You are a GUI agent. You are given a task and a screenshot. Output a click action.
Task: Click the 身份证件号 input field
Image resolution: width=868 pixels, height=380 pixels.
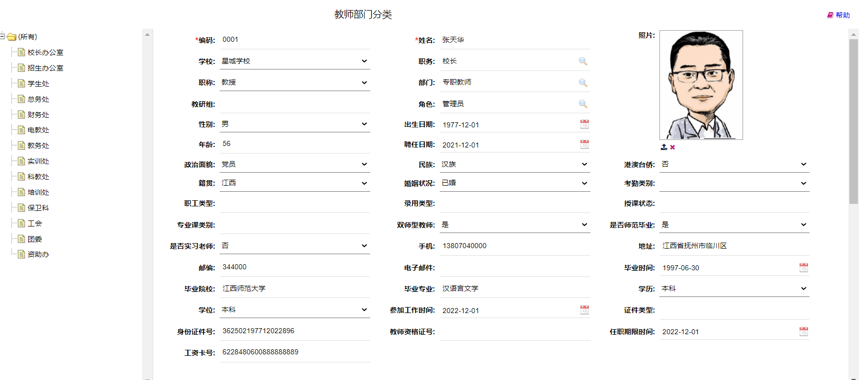[295, 331]
